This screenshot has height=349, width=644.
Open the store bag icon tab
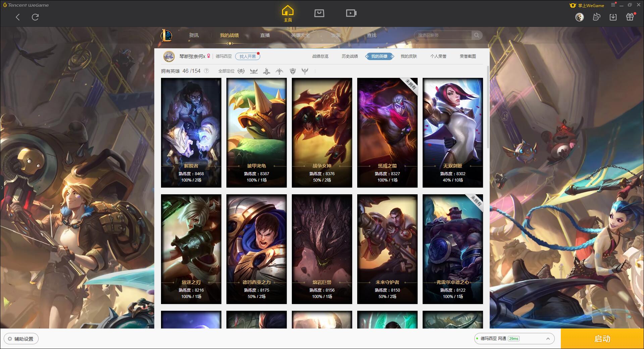tap(319, 13)
